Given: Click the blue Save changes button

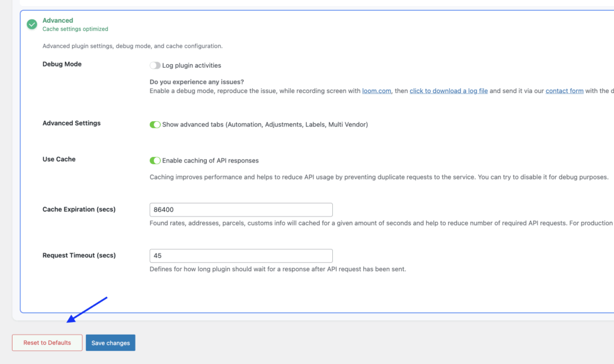Looking at the screenshot, I should tap(110, 343).
